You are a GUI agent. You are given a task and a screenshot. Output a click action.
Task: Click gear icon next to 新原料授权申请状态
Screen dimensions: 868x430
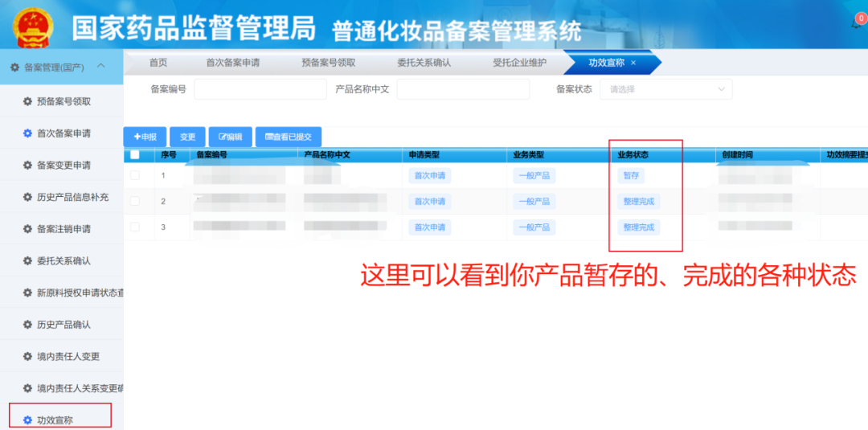27,293
